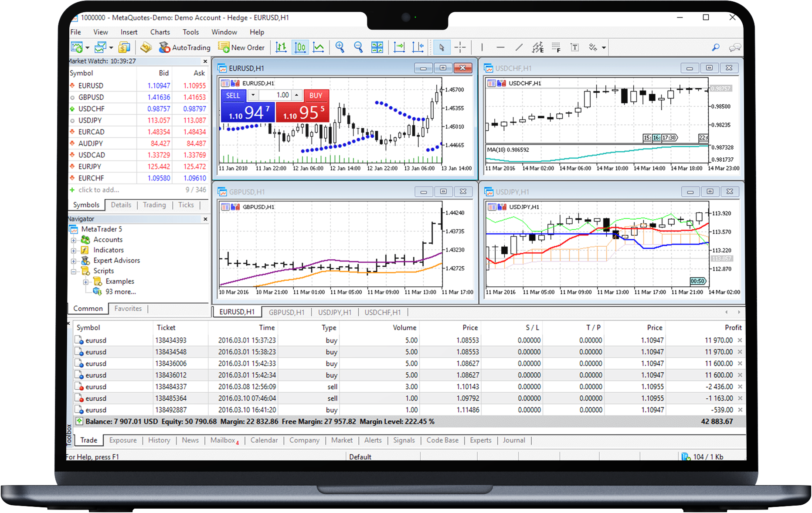Toggle the AutoTrading button

(x=185, y=47)
